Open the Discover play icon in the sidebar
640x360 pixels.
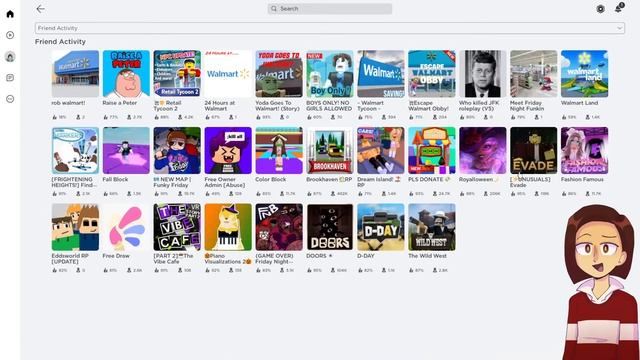(x=10, y=35)
